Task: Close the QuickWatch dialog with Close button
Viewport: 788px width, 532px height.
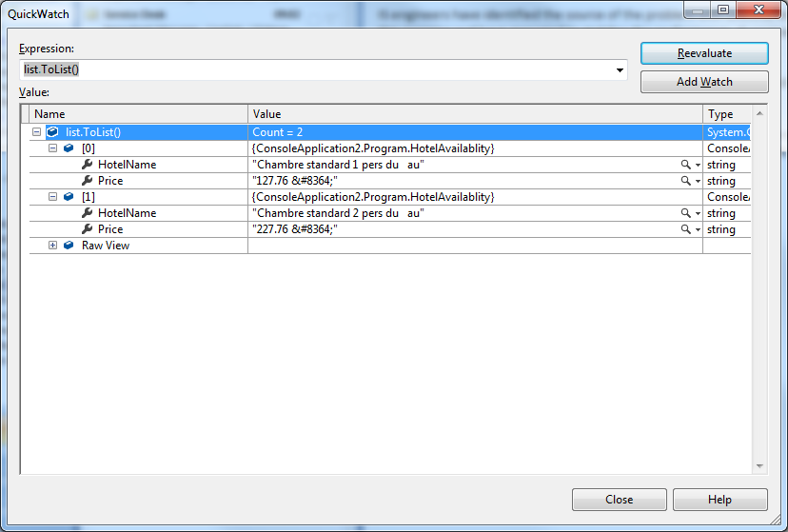Action: point(620,500)
